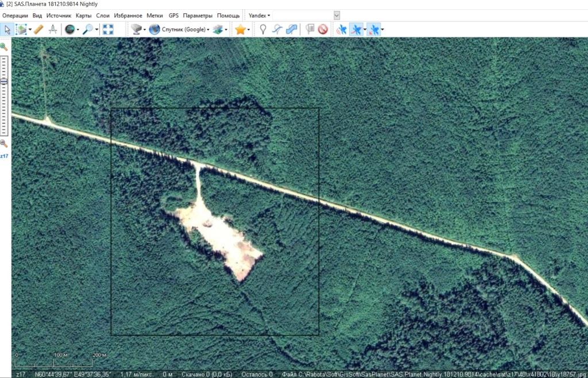Image resolution: width=588 pixels, height=378 pixels.
Task: Click the zoom out magnifier at slider bottom
Action: pos(4,144)
